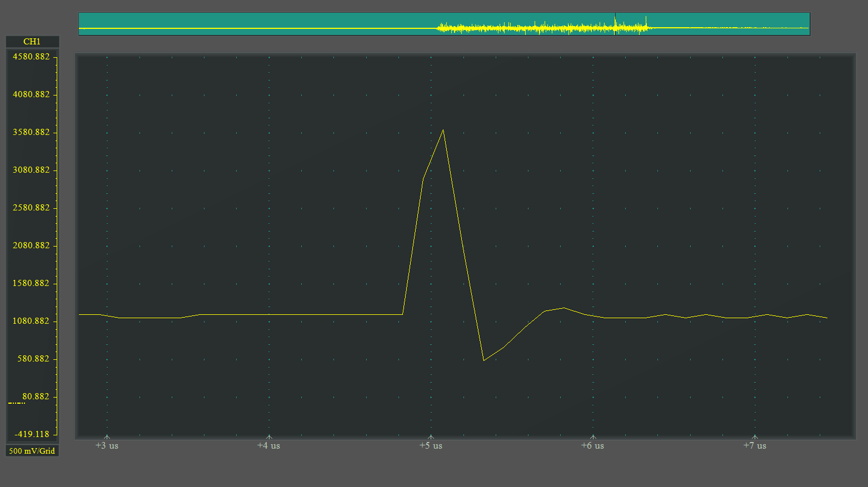
Task: Click the 1580.882 voltage axis value
Action: point(31,283)
